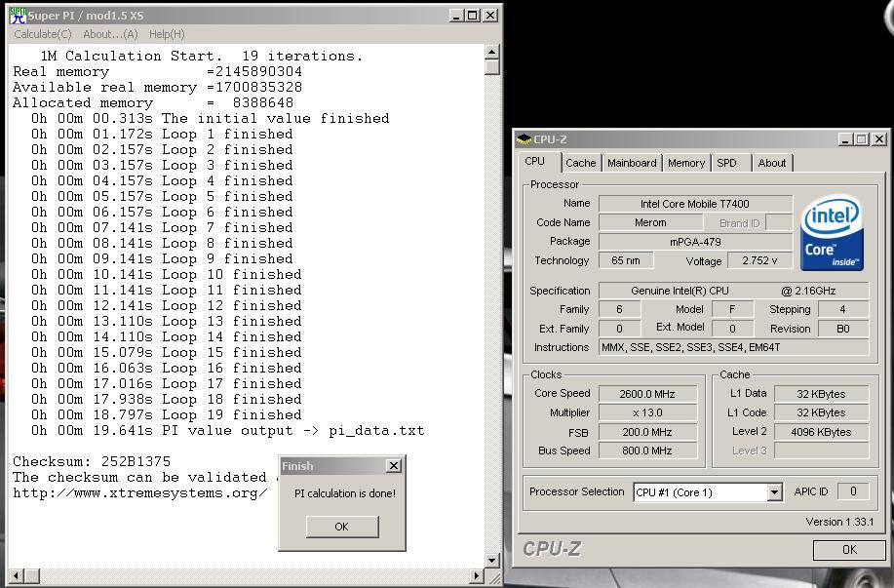
Task: Click the Code Name field showing Merom
Action: [650, 222]
